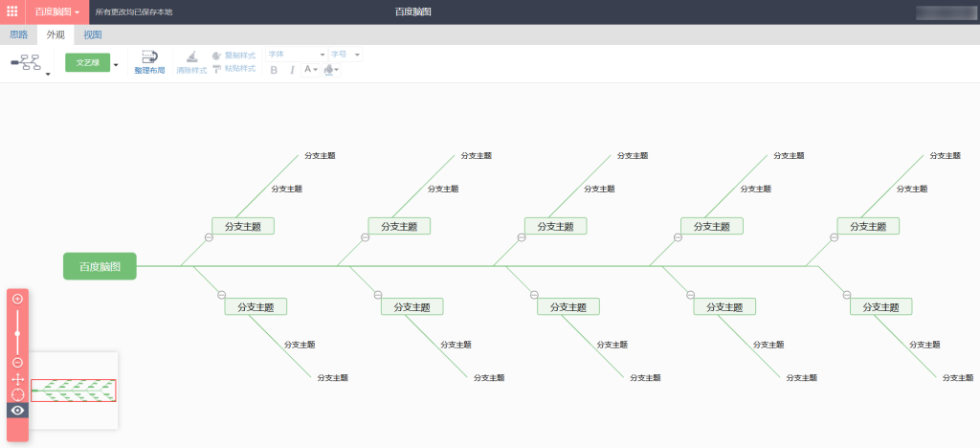This screenshot has height=448, width=980.
Task: Open the apps grid icon in header
Action: [11, 11]
